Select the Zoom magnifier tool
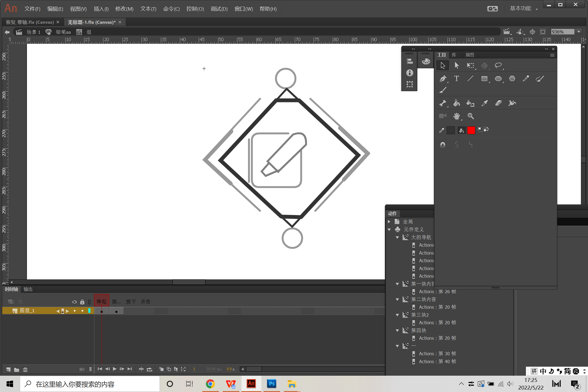 [470, 116]
